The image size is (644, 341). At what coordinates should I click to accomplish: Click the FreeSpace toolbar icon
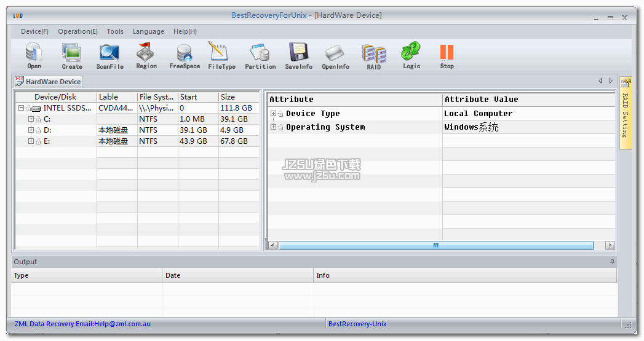click(185, 52)
